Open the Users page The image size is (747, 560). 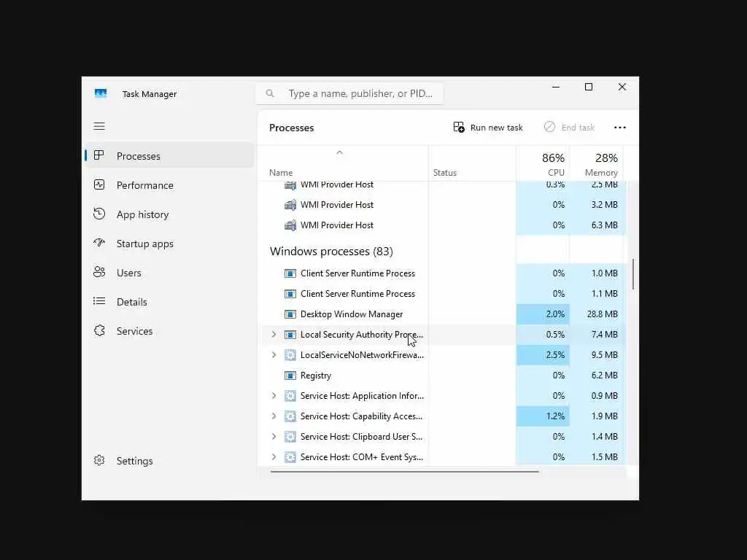pyautogui.click(x=169, y=273)
